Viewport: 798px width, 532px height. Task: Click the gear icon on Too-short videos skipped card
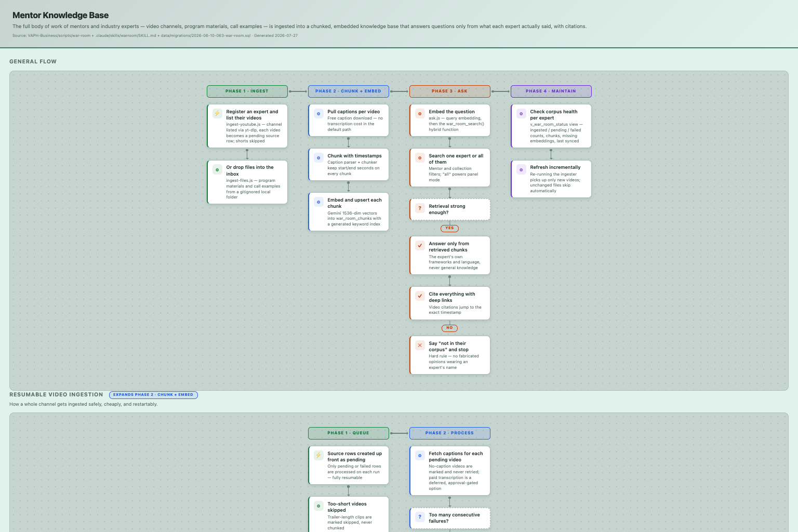tap(318, 506)
